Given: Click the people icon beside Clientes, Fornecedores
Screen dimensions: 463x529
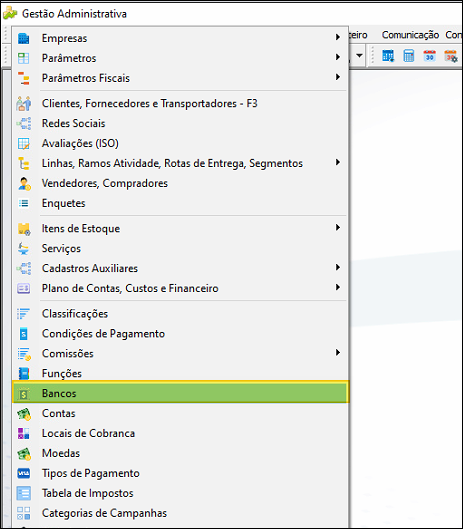Looking at the screenshot, I should click(x=23, y=104).
